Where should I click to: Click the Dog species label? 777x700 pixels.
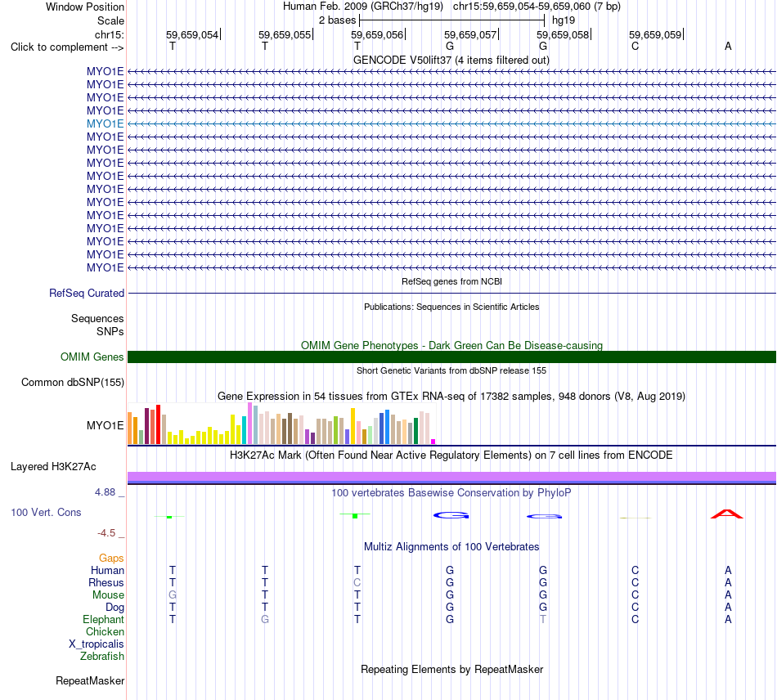[115, 608]
